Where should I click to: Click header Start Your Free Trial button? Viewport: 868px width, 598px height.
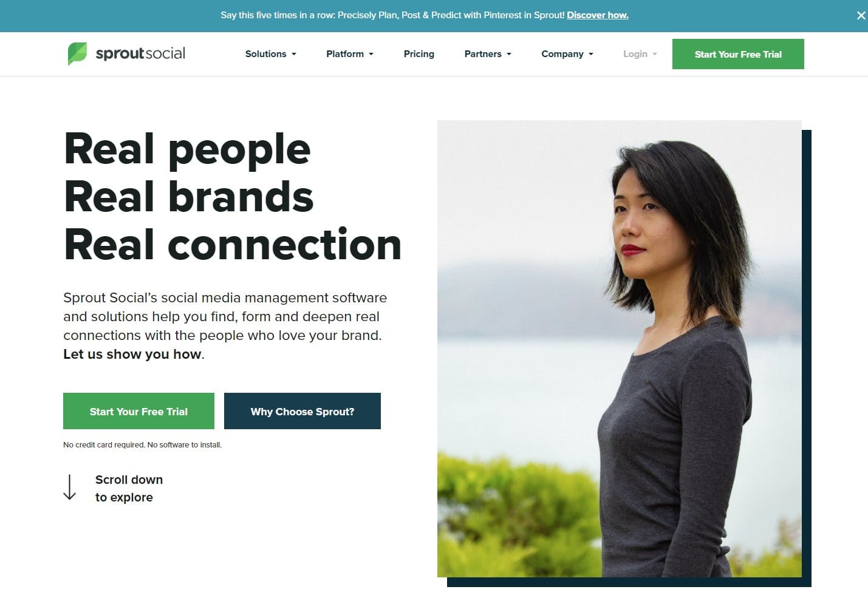[738, 54]
